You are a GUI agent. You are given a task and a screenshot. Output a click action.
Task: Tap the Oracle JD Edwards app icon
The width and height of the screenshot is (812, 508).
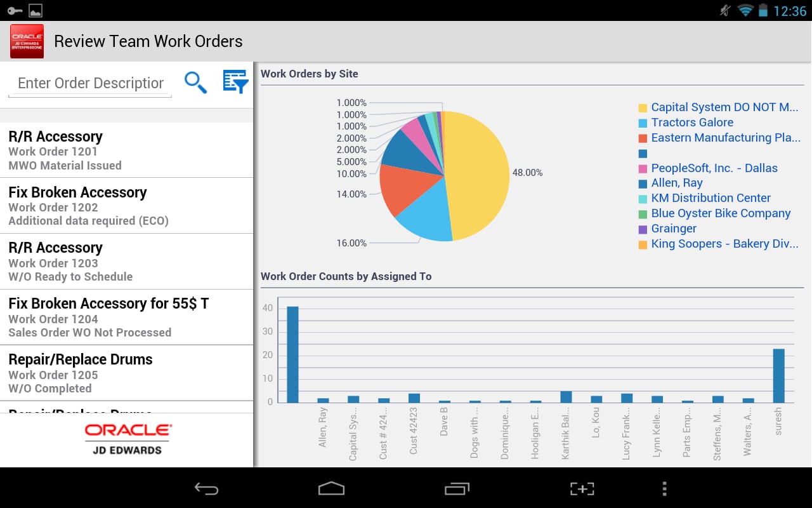coord(27,41)
